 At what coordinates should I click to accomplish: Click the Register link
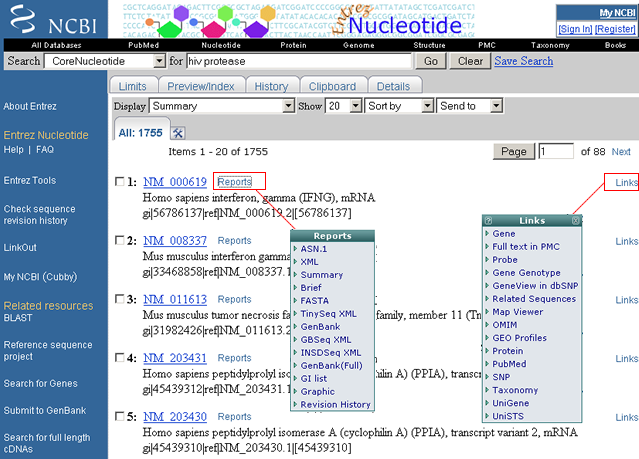tap(615, 29)
